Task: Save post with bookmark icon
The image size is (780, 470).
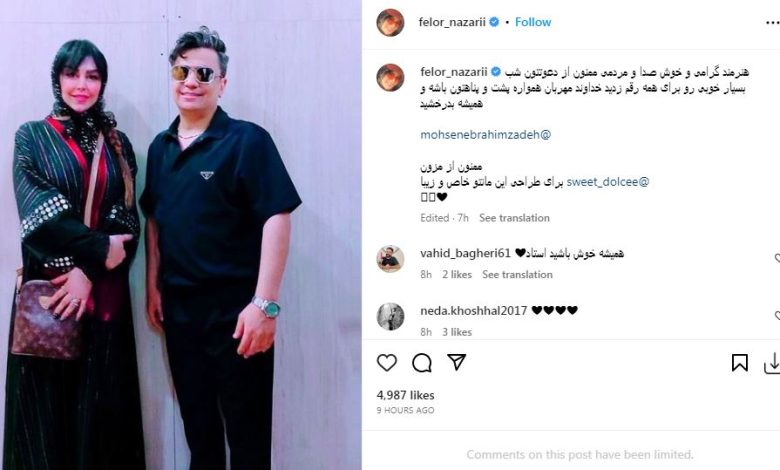Action: [739, 363]
